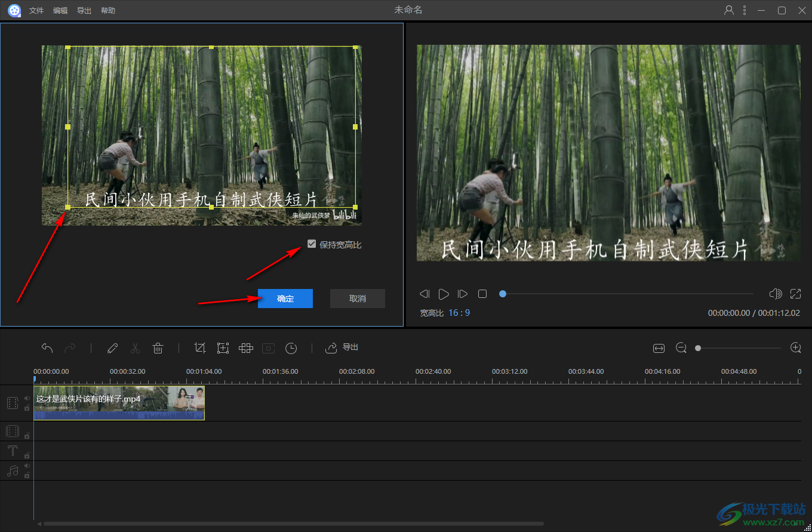
Task: Redo with the forward arrow icon
Action: coord(70,348)
